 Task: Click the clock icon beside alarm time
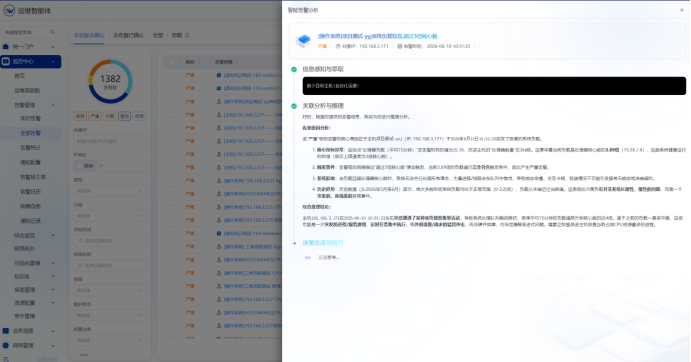point(400,46)
